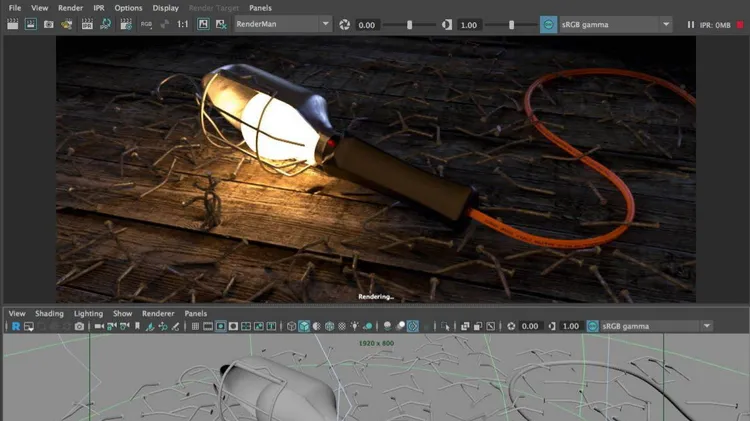The image size is (750, 421).
Task: Set Render View zoom to 1:1
Action: click(183, 24)
